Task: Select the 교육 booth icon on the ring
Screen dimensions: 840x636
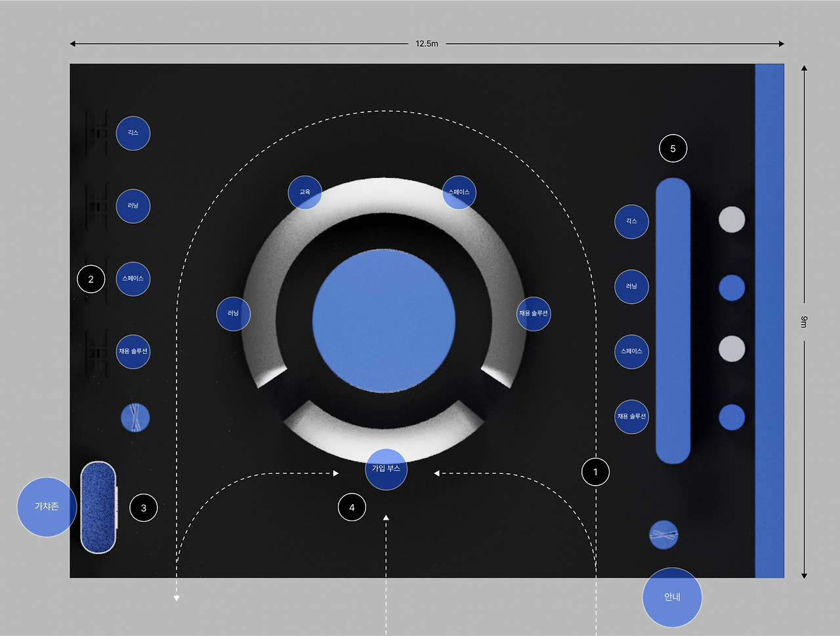Action: pyautogui.click(x=304, y=192)
